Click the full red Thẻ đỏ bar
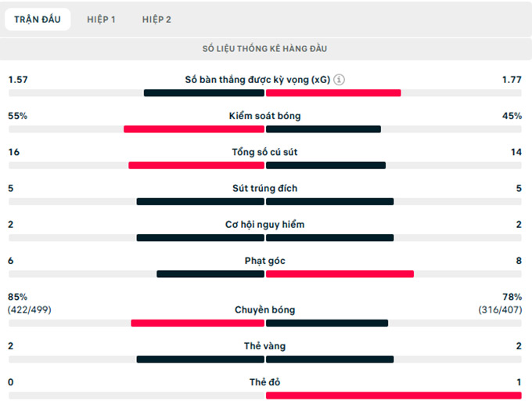Viewport: 532px width, 412px height. 394,396
